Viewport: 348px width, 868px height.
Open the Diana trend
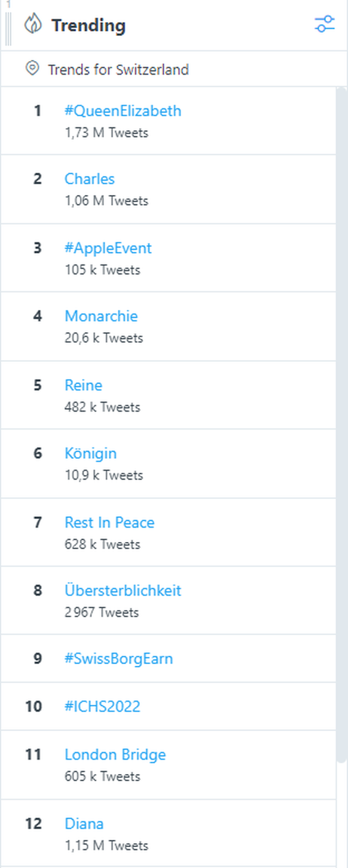tap(84, 824)
